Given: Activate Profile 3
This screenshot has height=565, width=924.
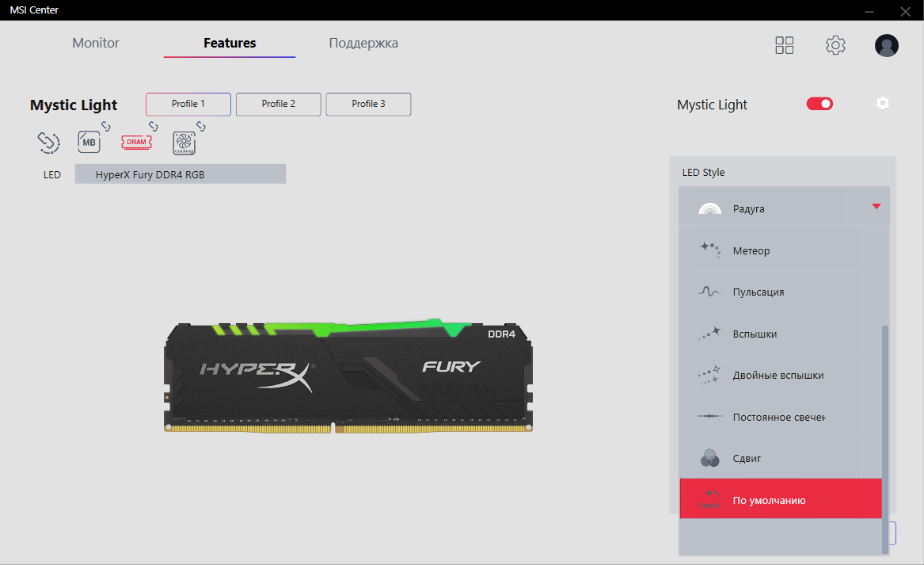Looking at the screenshot, I should pos(368,104).
